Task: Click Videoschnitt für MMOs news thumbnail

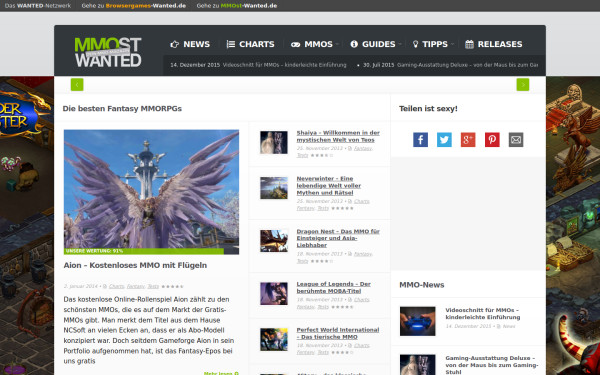Action: [x=417, y=321]
